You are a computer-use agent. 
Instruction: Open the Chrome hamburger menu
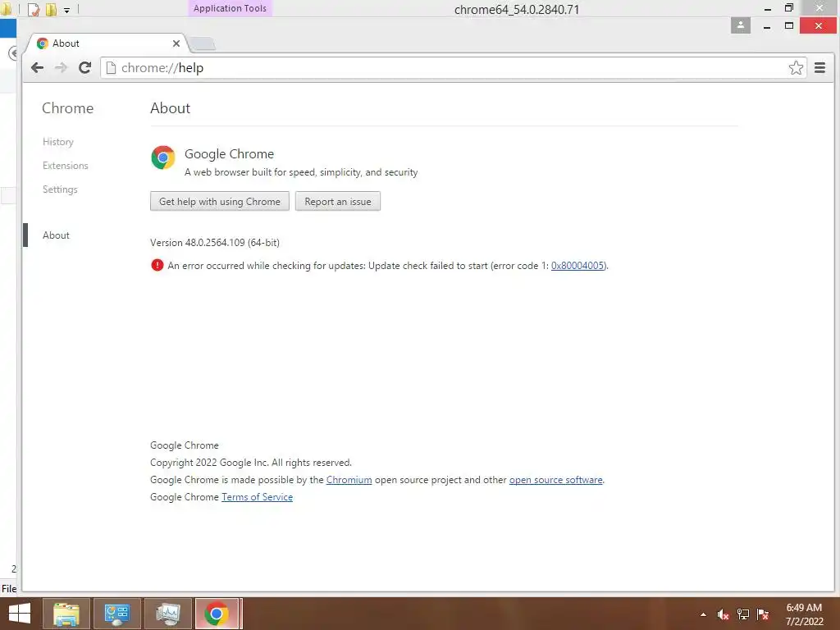click(819, 67)
